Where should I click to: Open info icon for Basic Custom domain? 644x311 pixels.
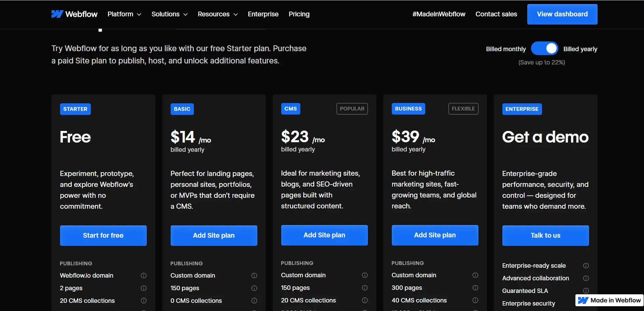coord(254,276)
